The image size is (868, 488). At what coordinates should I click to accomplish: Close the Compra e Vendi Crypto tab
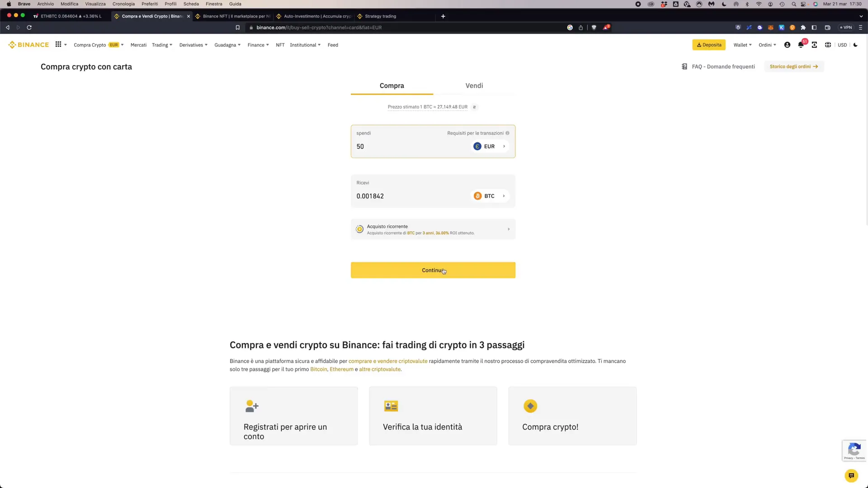(x=189, y=16)
